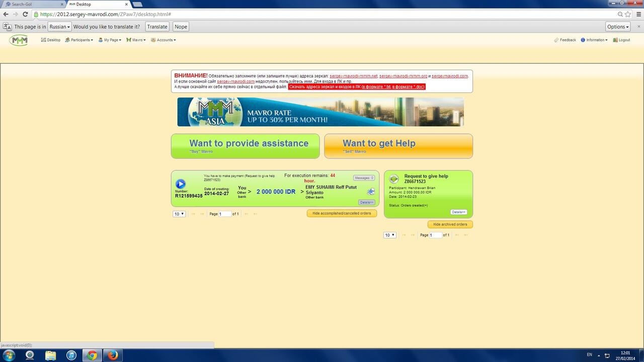Click the MMM Asia Mavro rate banner
The width and height of the screenshot is (644, 362).
(x=320, y=112)
